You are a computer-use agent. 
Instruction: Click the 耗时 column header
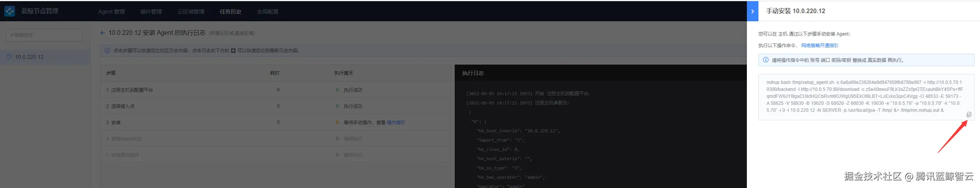click(x=275, y=73)
